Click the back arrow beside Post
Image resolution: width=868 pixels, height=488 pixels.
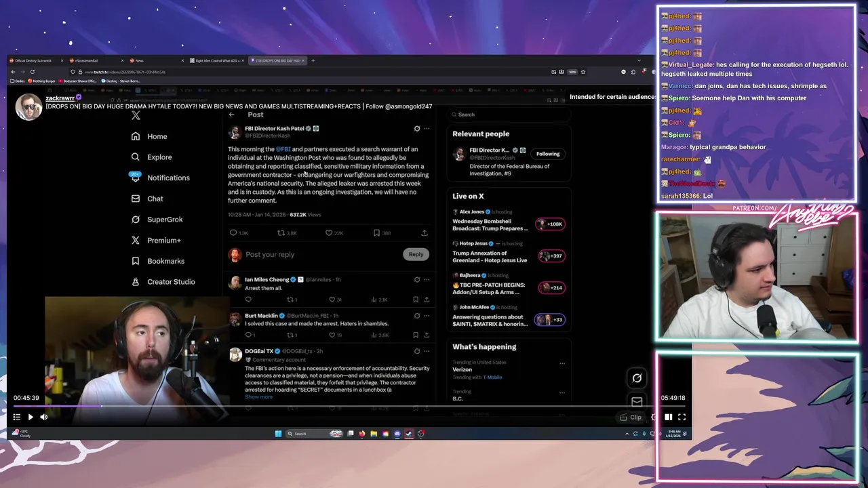[x=232, y=115]
